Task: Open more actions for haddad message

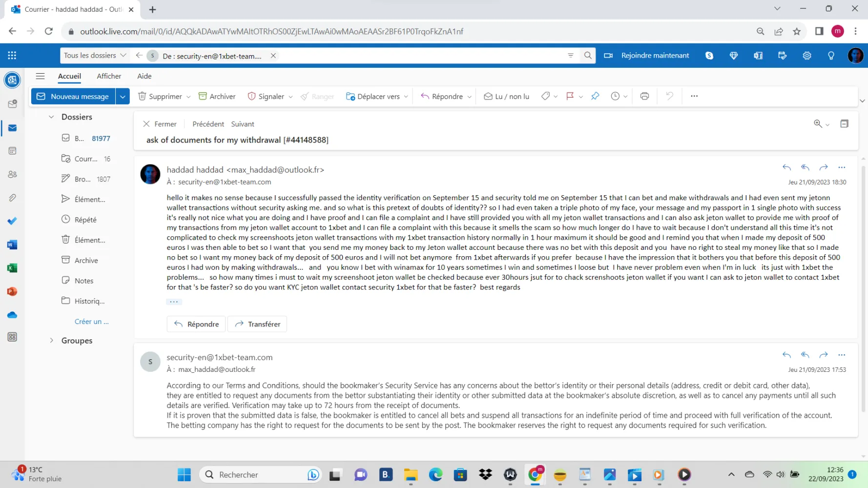Action: point(842,167)
